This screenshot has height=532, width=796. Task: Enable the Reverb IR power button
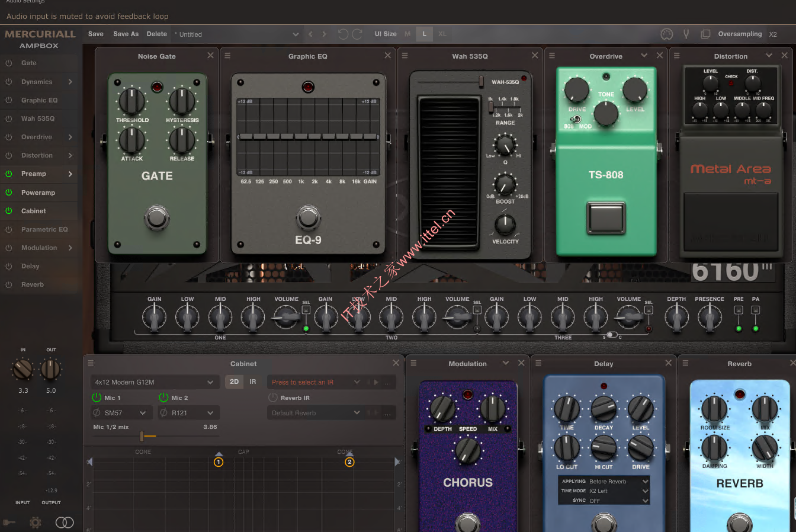click(273, 398)
